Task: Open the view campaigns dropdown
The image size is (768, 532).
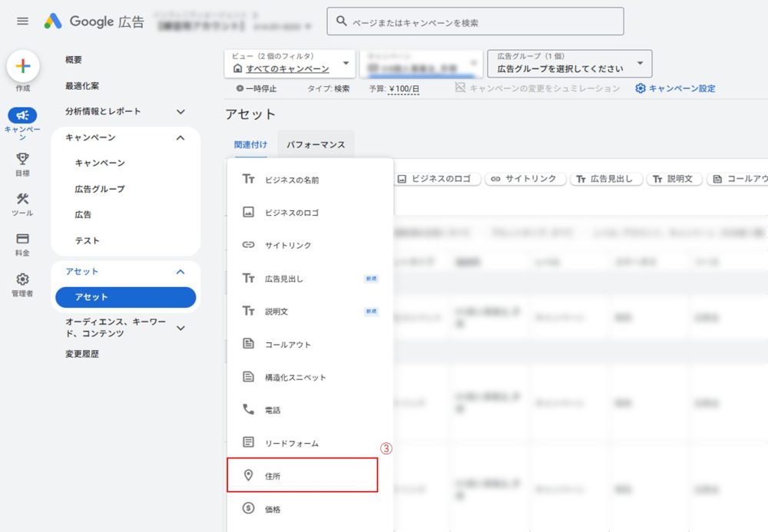Action: (290, 64)
